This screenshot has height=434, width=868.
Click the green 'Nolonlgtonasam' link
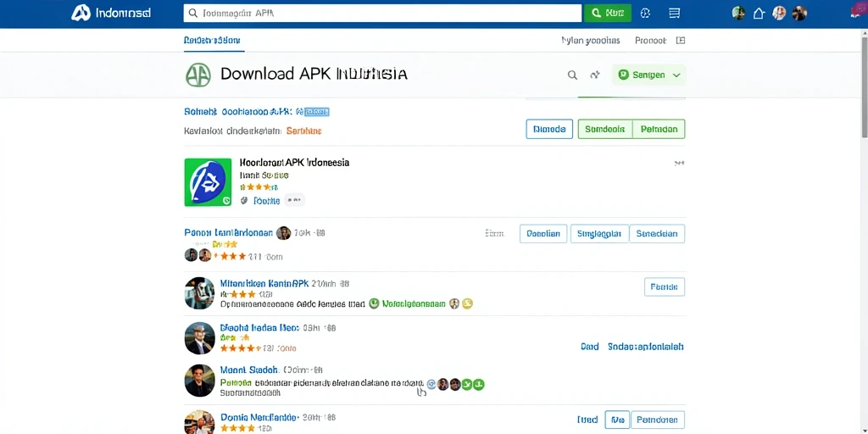(414, 304)
